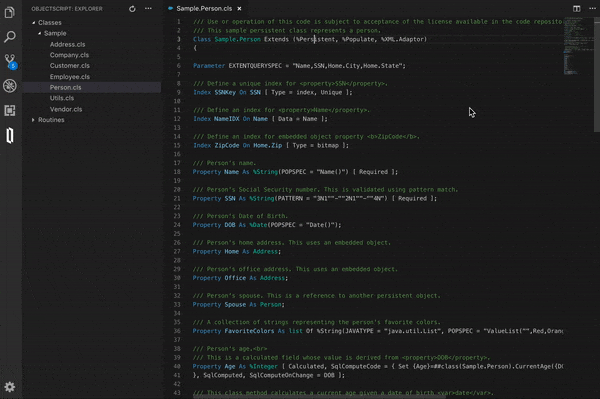Click 'ZipCode' index name on line 15
600x399 pixels.
pyautogui.click(x=227, y=145)
